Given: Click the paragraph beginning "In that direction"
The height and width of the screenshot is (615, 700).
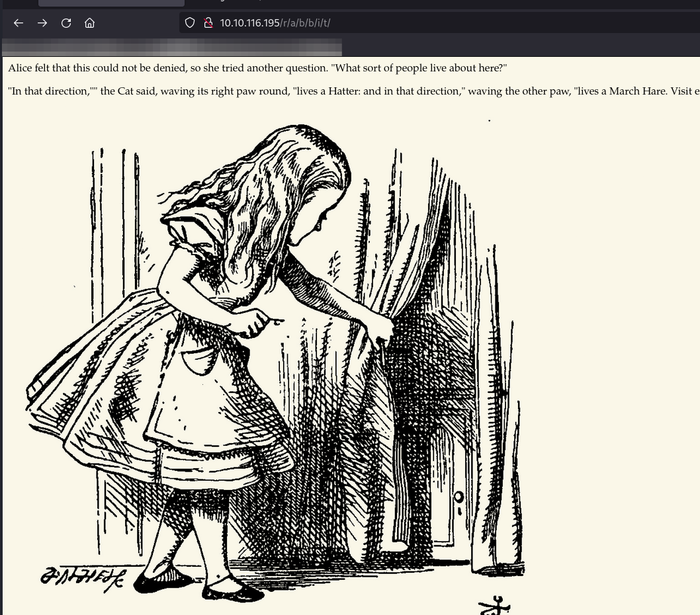Looking at the screenshot, I should (x=353, y=91).
